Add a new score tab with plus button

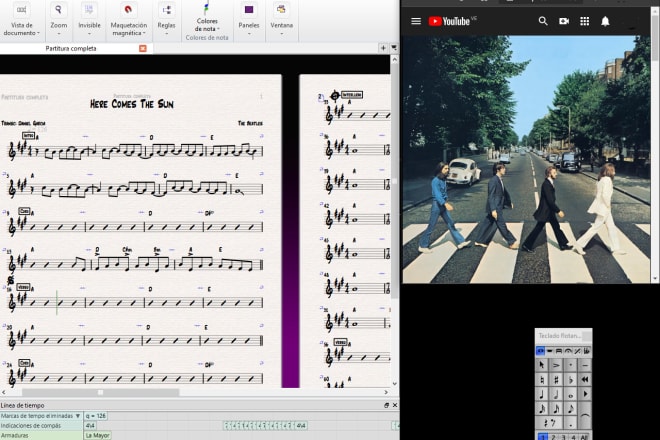[383, 48]
